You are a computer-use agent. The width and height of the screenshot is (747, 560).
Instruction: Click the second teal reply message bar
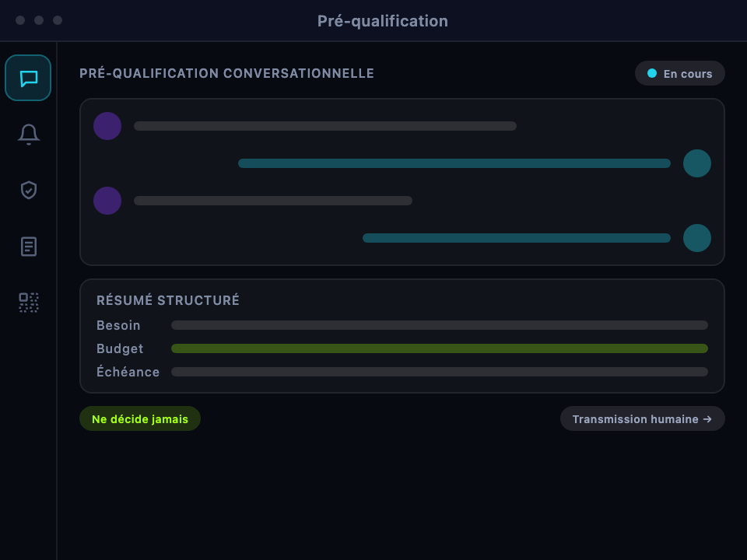click(x=517, y=238)
